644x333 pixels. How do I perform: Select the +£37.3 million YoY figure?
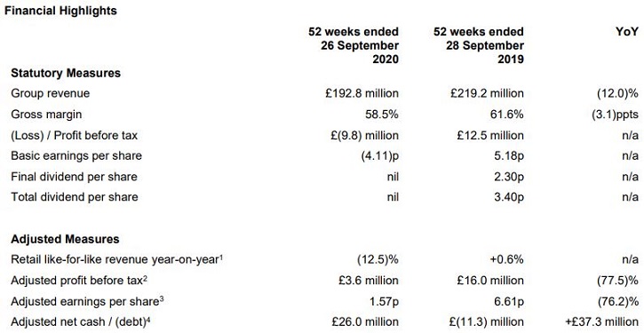pyautogui.click(x=602, y=322)
